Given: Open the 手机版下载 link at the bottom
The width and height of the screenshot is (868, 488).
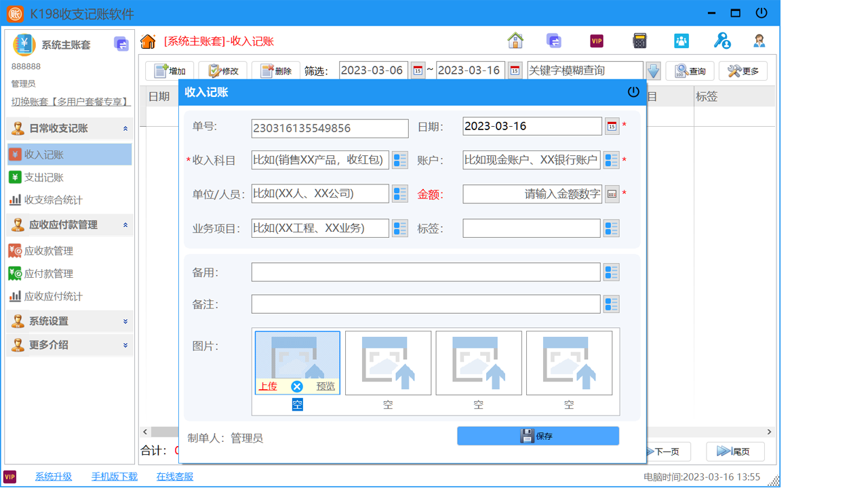Looking at the screenshot, I should [x=114, y=476].
